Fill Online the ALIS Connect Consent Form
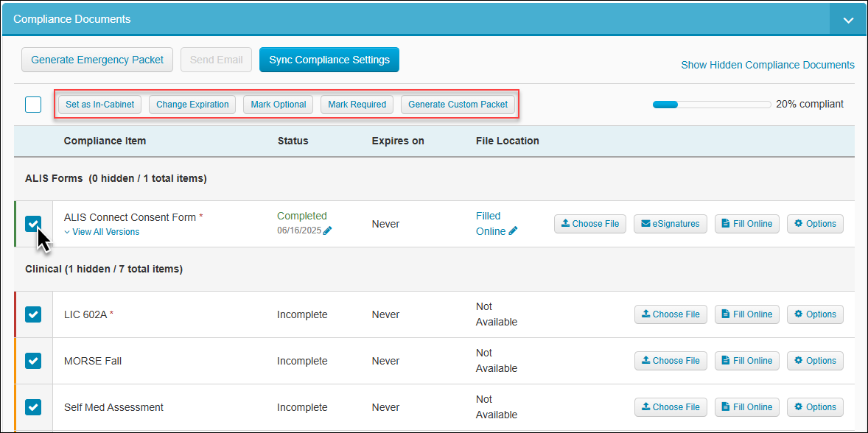The height and width of the screenshot is (433, 868). (x=747, y=224)
